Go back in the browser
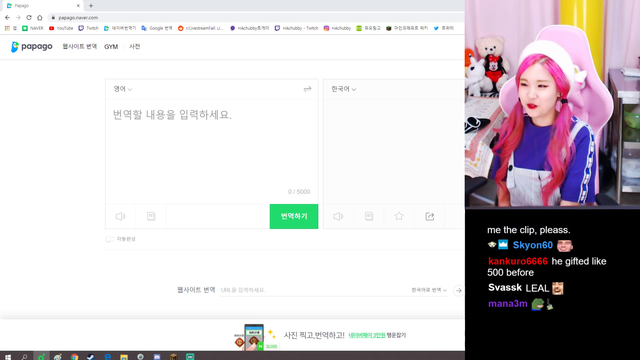 [x=7, y=18]
